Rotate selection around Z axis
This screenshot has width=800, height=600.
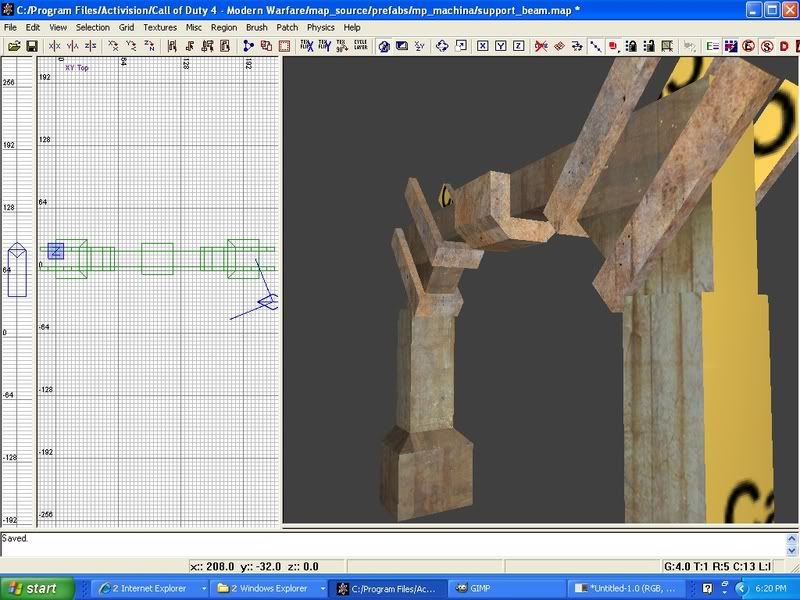pyautogui.click(x=149, y=46)
